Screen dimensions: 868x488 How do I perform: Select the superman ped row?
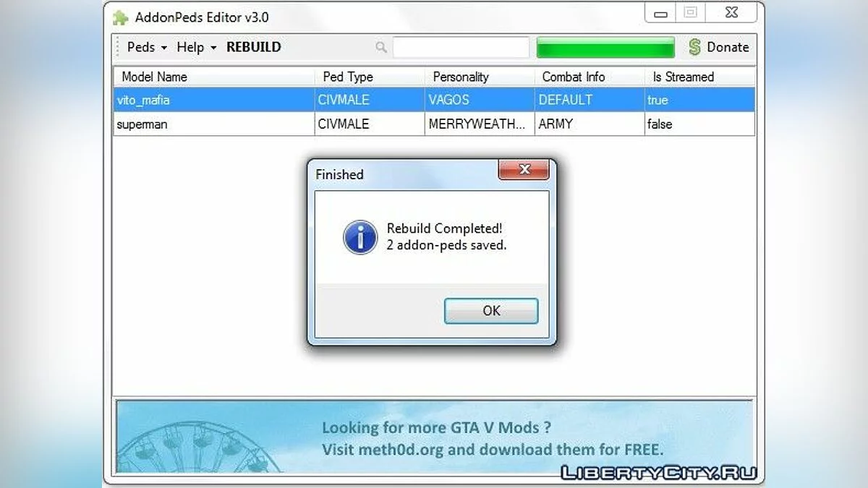(x=434, y=124)
